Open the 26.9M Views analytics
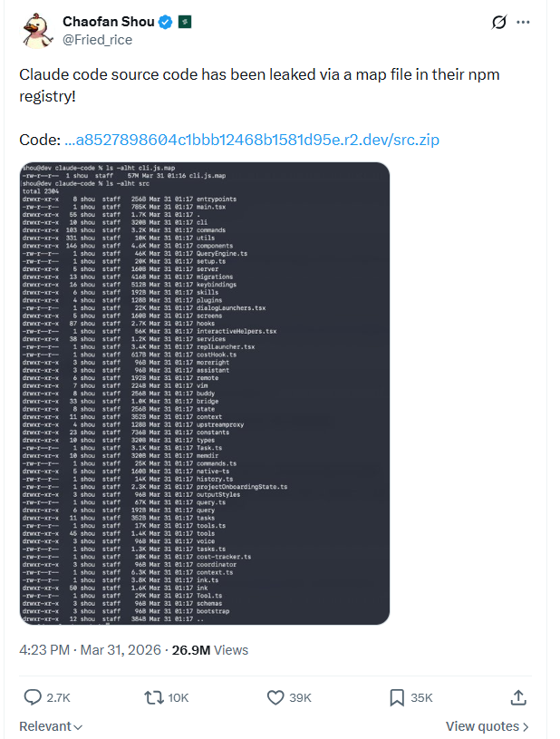 coord(210,650)
